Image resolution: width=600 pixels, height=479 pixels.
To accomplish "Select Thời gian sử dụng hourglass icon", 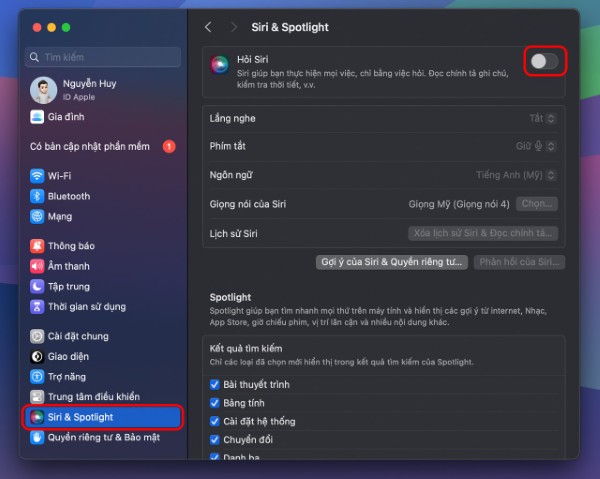I will [x=37, y=306].
